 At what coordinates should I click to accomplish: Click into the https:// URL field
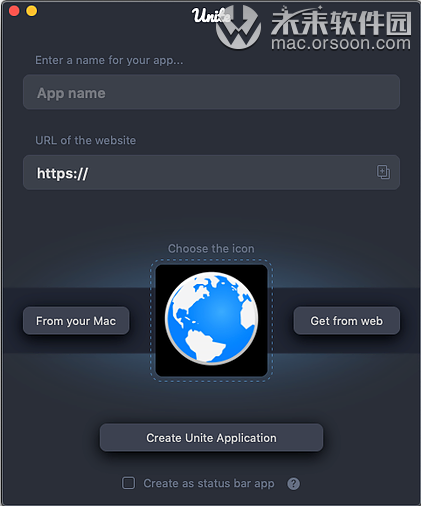click(211, 172)
